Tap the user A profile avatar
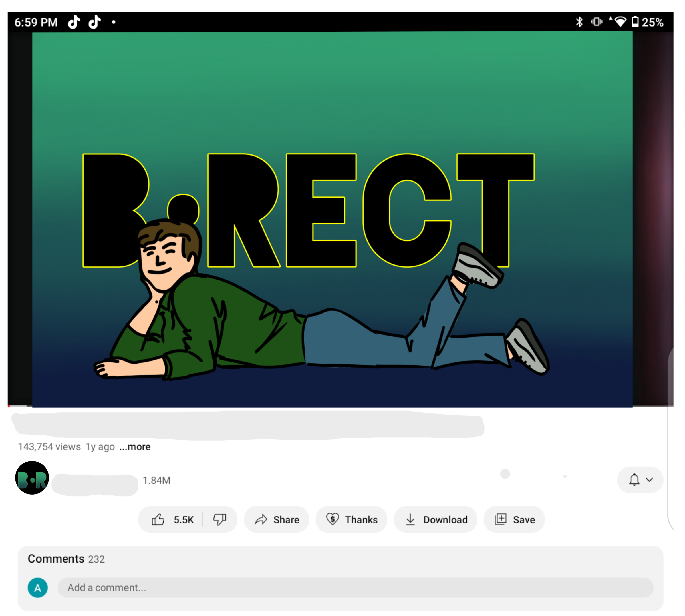This screenshot has width=685, height=616. [x=38, y=587]
